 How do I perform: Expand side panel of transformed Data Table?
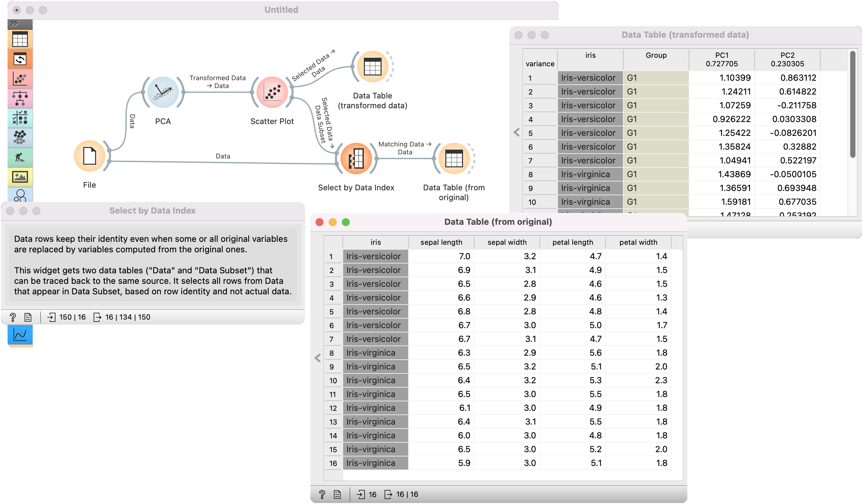517,133
